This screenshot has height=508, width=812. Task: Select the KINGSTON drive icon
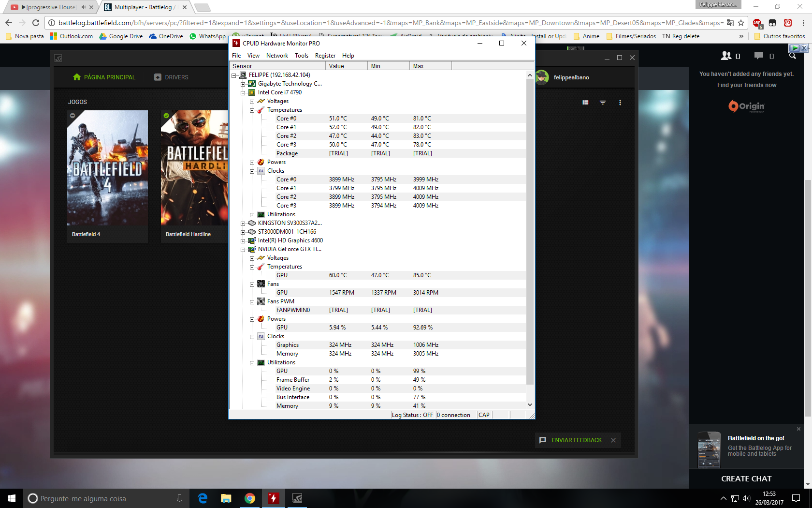point(252,223)
